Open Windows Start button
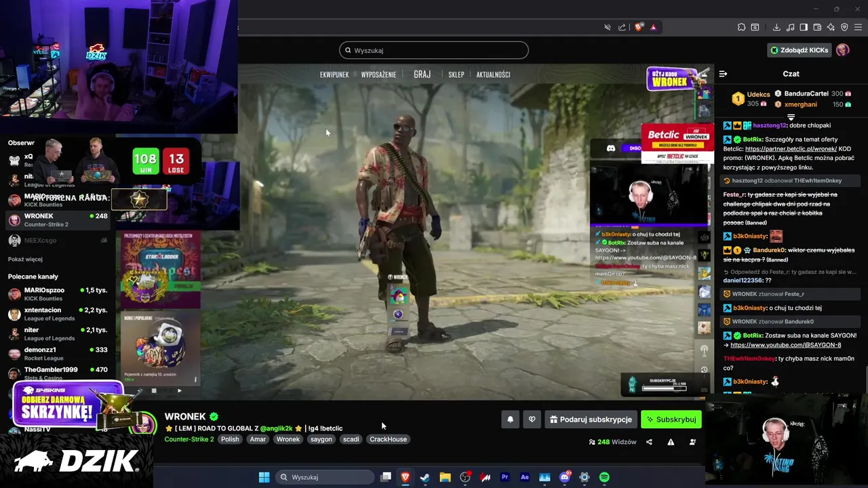 [x=264, y=477]
